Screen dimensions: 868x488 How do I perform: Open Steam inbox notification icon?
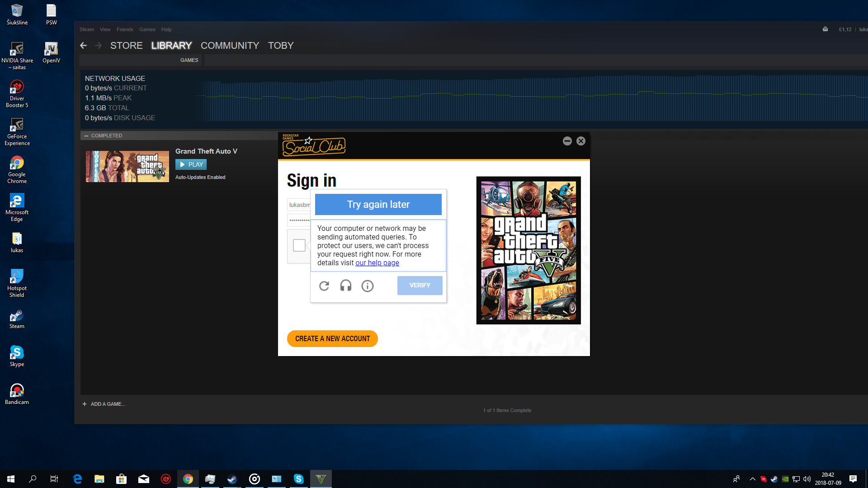[x=825, y=29]
